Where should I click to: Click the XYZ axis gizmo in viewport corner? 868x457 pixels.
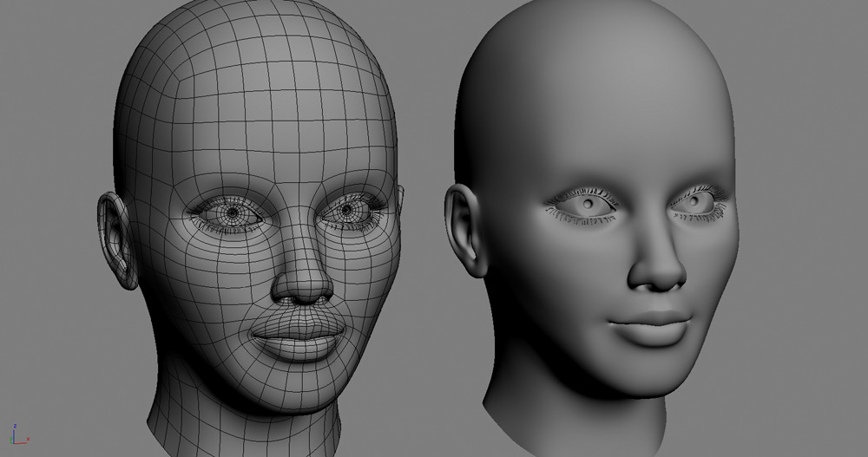[x=19, y=434]
